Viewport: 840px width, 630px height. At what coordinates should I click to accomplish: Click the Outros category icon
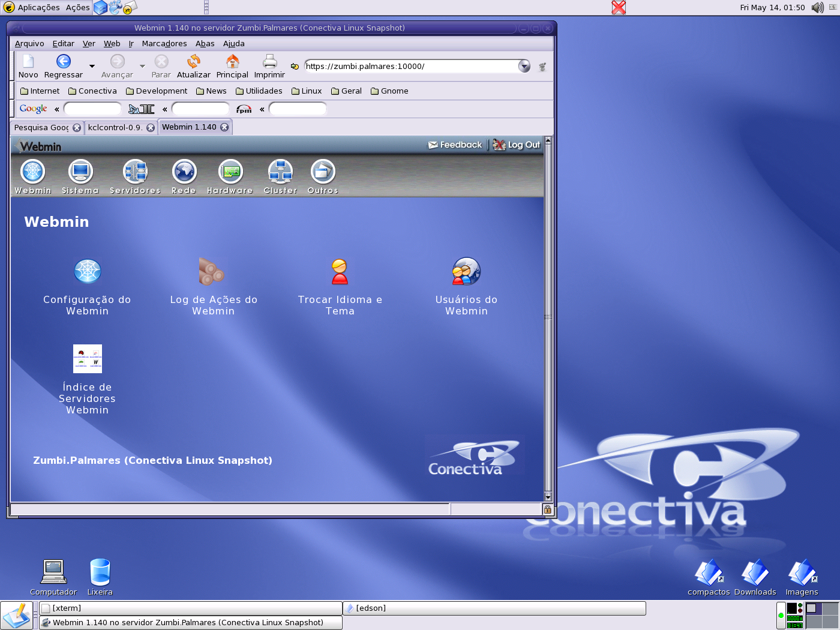323,172
